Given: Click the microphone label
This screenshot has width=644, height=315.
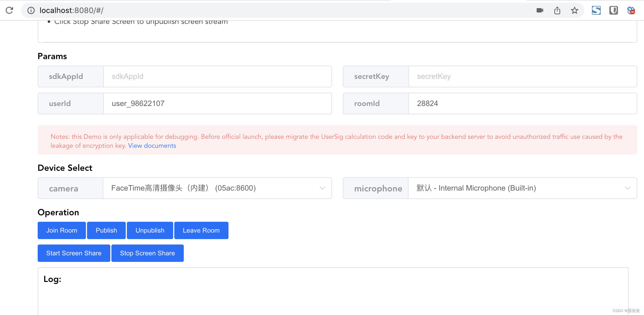Looking at the screenshot, I should pyautogui.click(x=378, y=189).
